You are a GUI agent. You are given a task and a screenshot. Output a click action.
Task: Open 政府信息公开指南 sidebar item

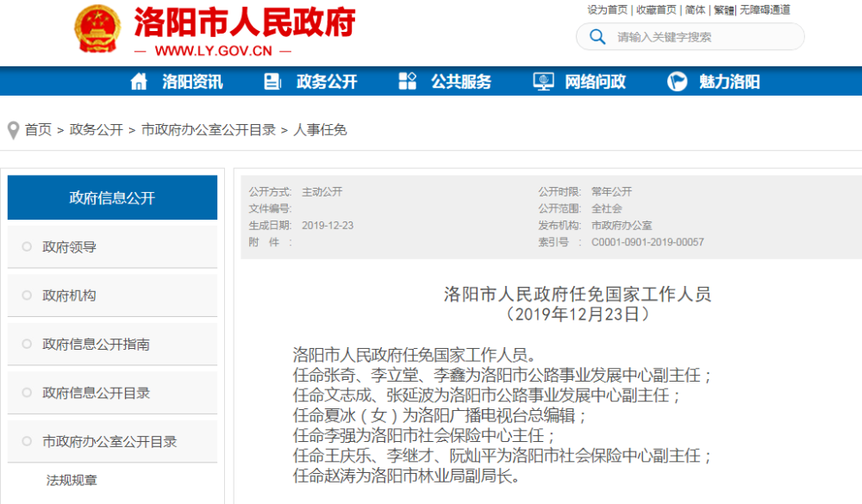(97, 345)
